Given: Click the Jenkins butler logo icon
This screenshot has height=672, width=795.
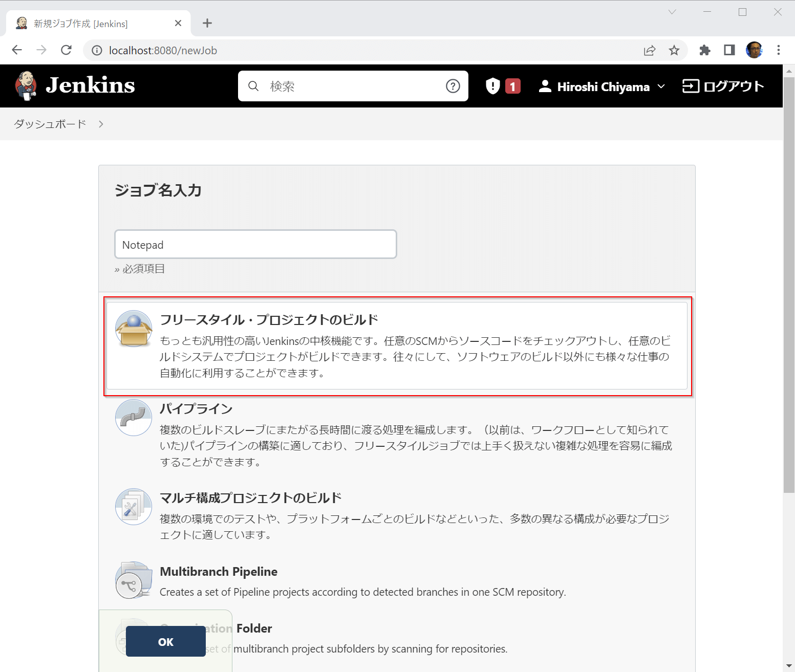Looking at the screenshot, I should pyautogui.click(x=26, y=85).
